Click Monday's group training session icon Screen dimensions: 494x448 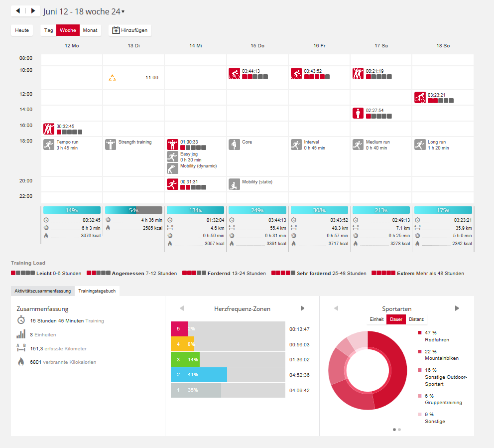click(x=49, y=129)
